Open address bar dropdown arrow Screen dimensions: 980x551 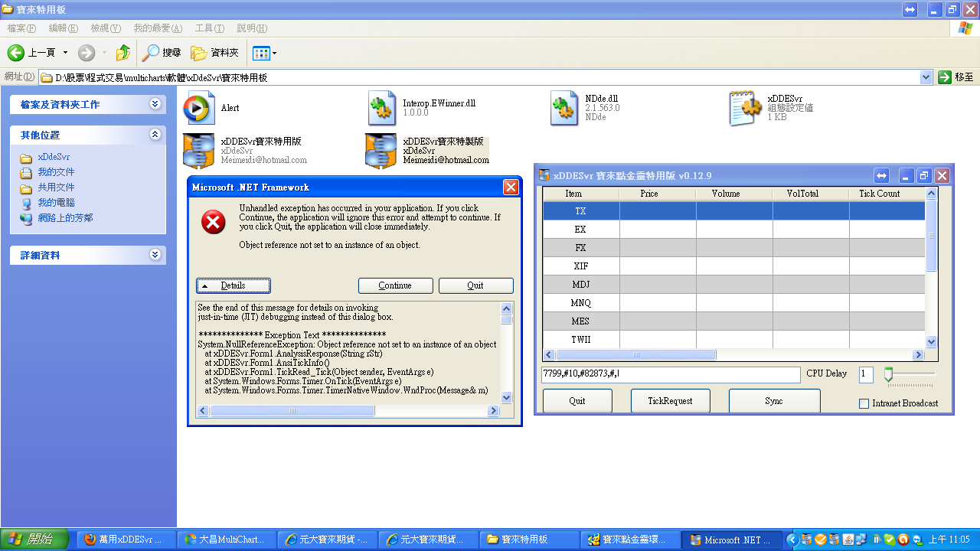click(x=926, y=77)
